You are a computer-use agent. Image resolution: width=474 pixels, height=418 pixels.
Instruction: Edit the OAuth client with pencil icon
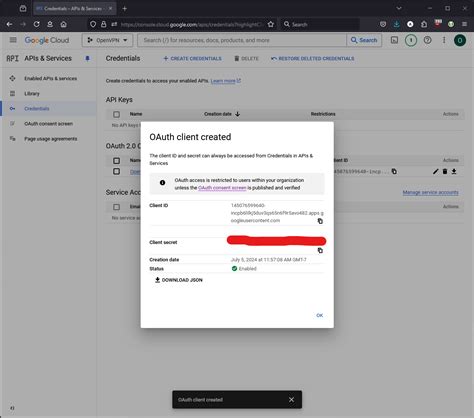pos(435,171)
